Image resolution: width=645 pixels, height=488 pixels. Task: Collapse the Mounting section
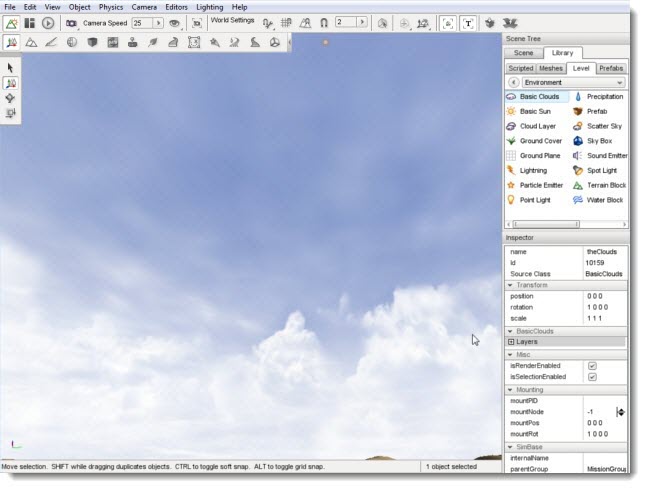(510, 390)
